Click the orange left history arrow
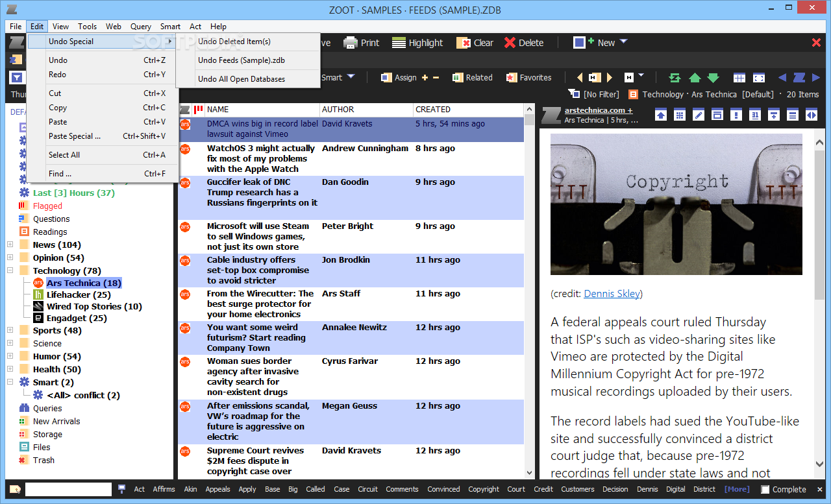 coord(580,78)
